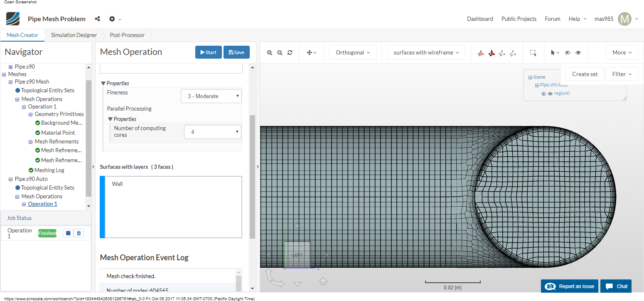Activate the box selection tool
Viewport: 644px width, 301px height.
pos(533,53)
